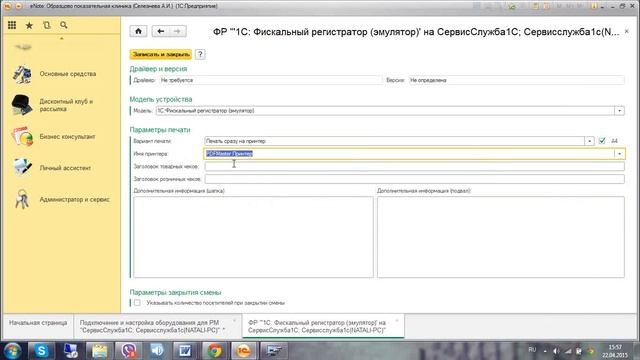Screen dimensions: 640x360
Task: Open Chrome from the taskbar
Action: point(215,351)
